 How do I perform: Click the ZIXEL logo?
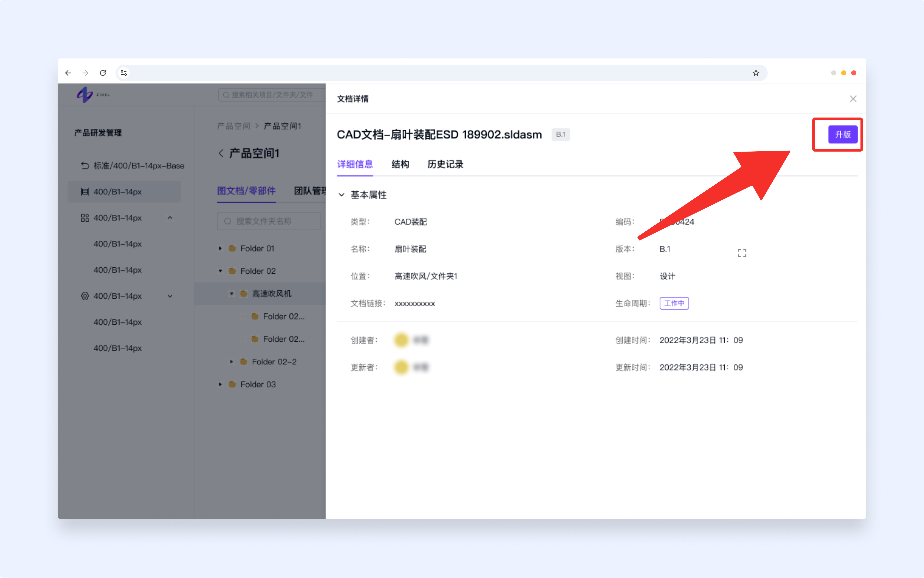(93, 94)
